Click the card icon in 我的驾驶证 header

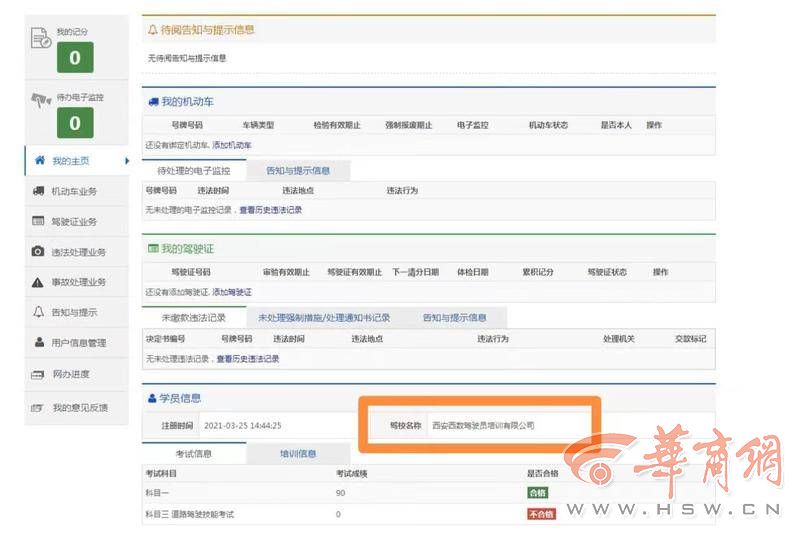153,248
